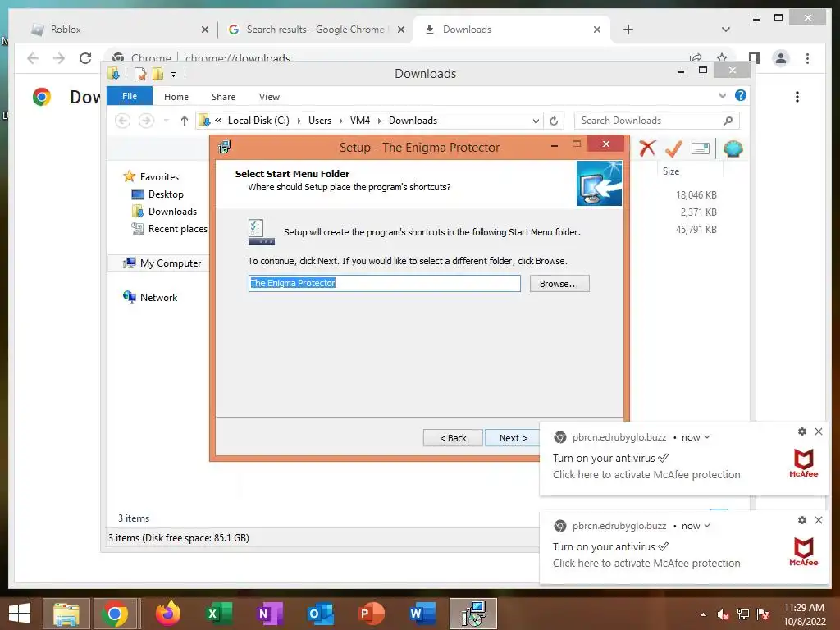Open settings gear of second notification

(x=802, y=519)
